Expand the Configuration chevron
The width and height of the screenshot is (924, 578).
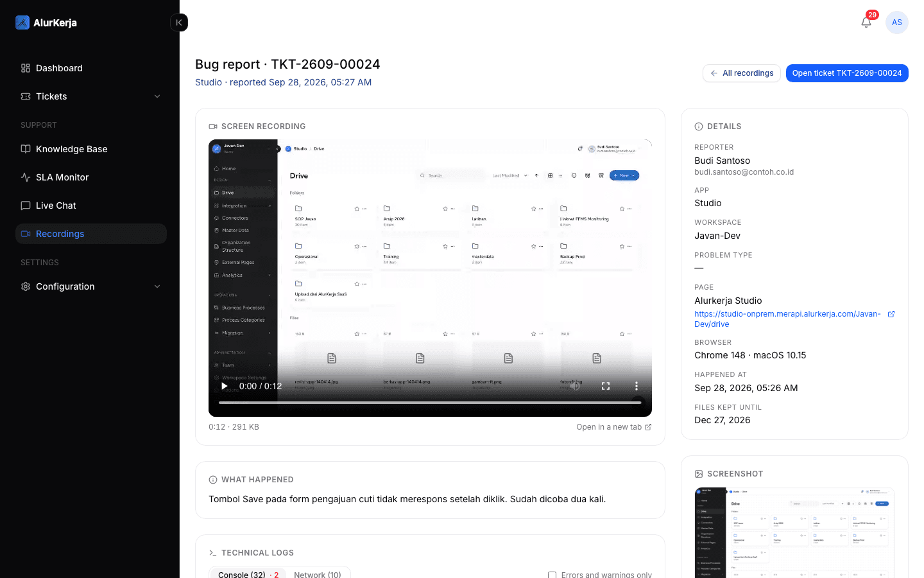(x=157, y=286)
